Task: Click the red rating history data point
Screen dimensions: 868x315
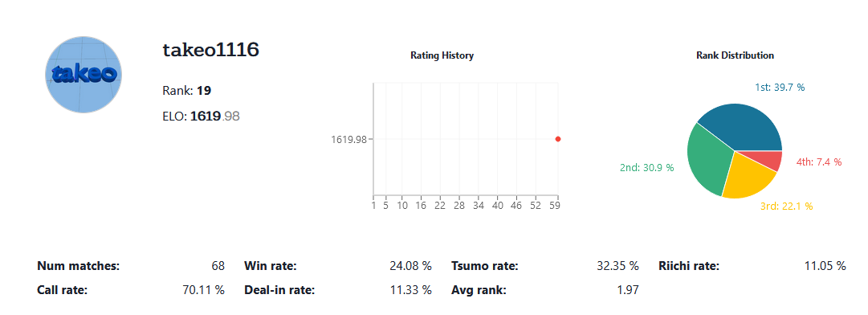Action: [558, 139]
